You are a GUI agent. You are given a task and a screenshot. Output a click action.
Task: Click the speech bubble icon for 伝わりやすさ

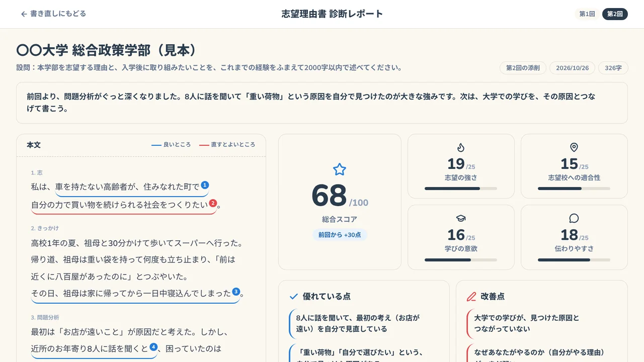pos(574,218)
